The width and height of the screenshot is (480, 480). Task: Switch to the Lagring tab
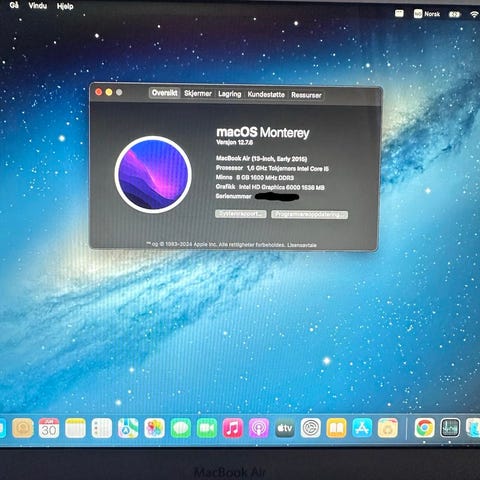[x=230, y=94]
